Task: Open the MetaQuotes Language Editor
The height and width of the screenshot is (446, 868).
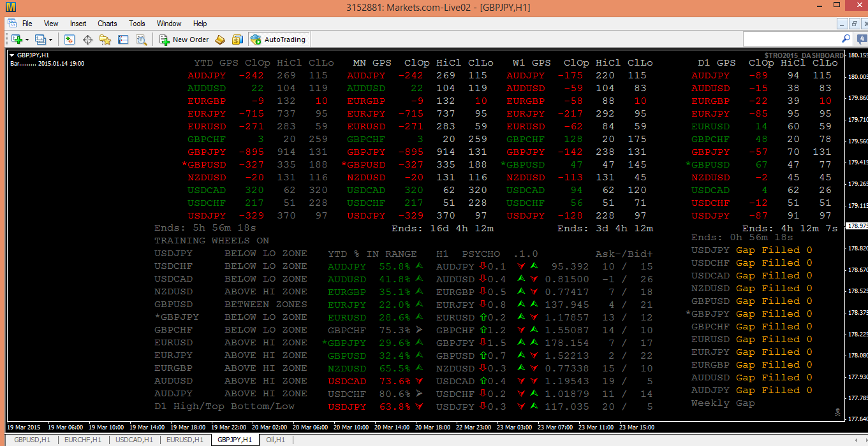Action: pyautogui.click(x=220, y=39)
